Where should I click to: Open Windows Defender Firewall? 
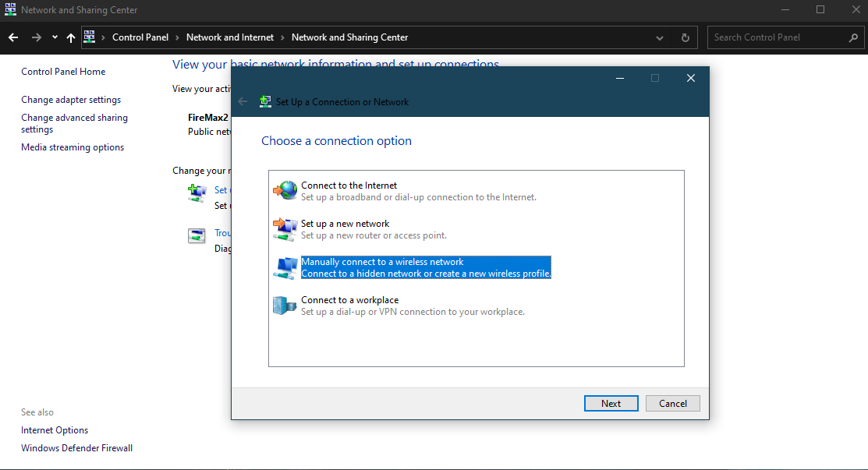coord(76,447)
